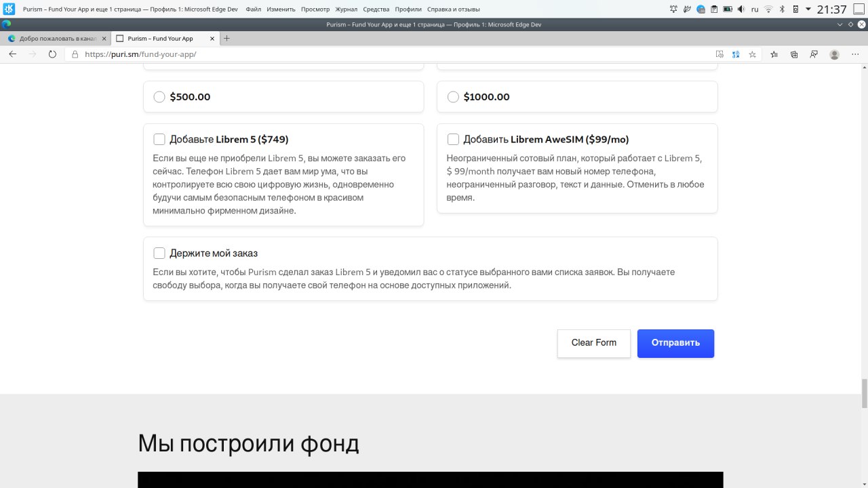
Task: Click the Librem AweSIM description text
Action: point(577,178)
